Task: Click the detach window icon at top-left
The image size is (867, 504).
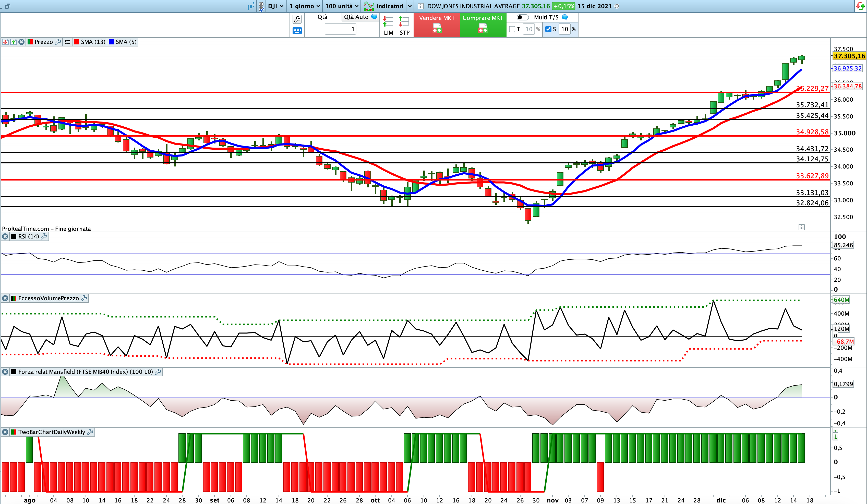Action: pyautogui.click(x=8, y=6)
